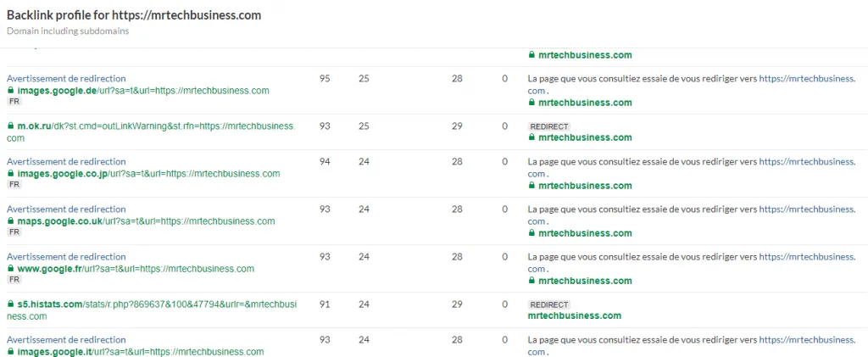Click the REDIRECT badge in the histats row
Viewport: 868px width, 357px height.
(x=548, y=305)
